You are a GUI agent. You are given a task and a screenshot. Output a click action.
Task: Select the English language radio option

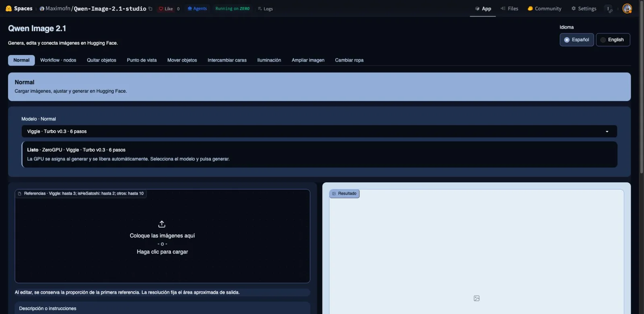pyautogui.click(x=613, y=40)
